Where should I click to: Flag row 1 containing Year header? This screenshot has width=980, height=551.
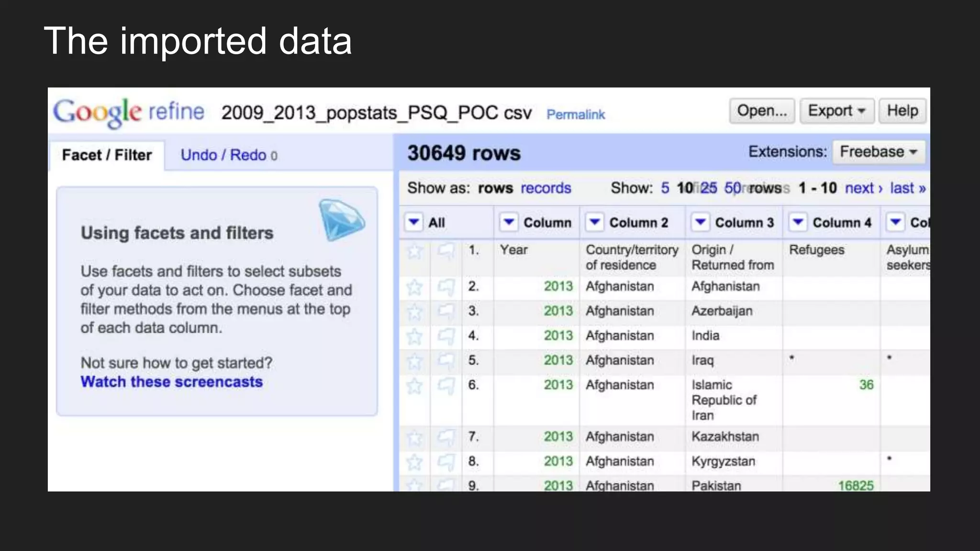446,251
